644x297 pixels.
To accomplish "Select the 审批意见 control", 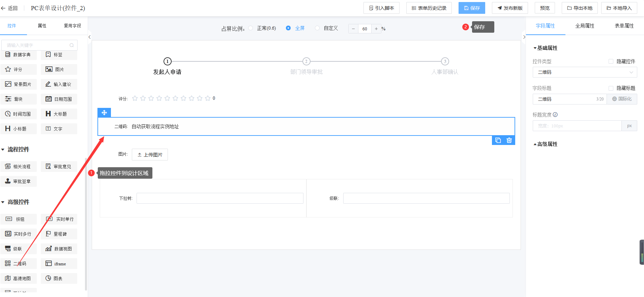I will 59,167.
